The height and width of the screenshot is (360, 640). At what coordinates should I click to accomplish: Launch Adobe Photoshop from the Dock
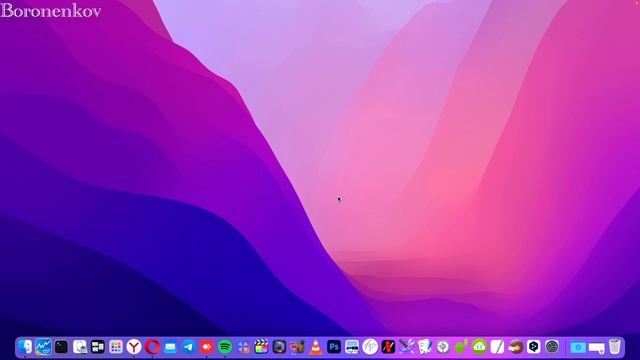click(334, 347)
